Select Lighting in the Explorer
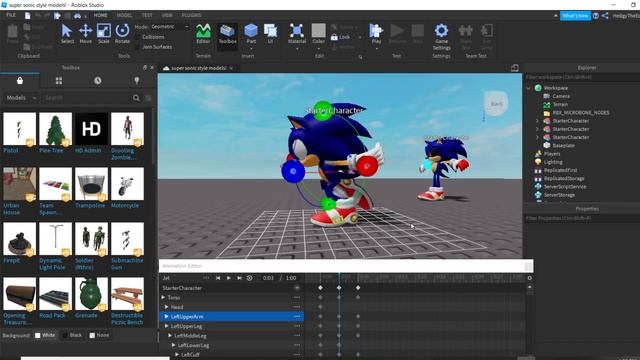640x360 pixels. 553,162
